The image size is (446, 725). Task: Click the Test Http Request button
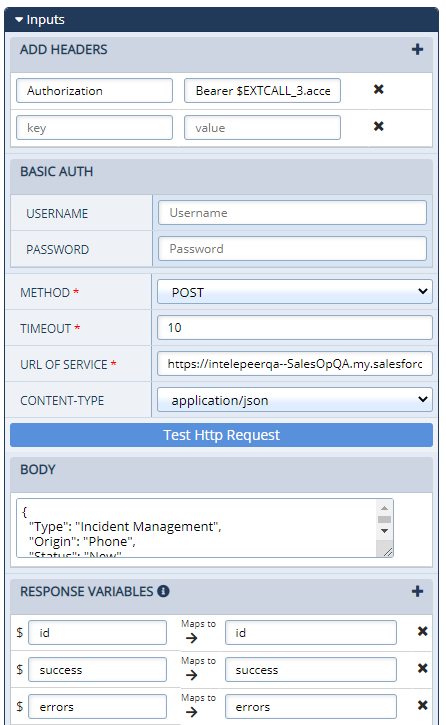(x=221, y=435)
